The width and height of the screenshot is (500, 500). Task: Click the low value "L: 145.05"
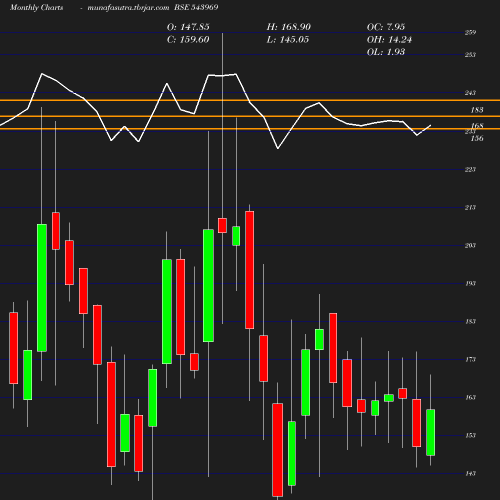point(288,40)
